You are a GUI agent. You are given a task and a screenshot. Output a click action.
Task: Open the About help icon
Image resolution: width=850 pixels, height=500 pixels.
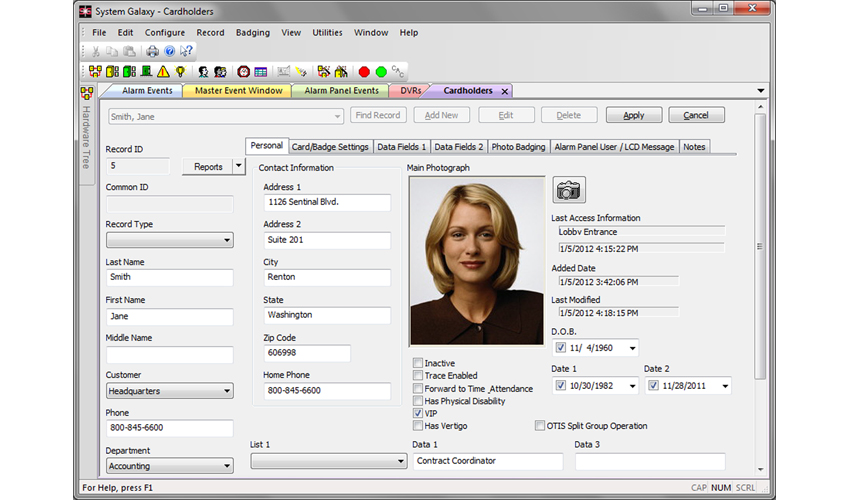(170, 51)
